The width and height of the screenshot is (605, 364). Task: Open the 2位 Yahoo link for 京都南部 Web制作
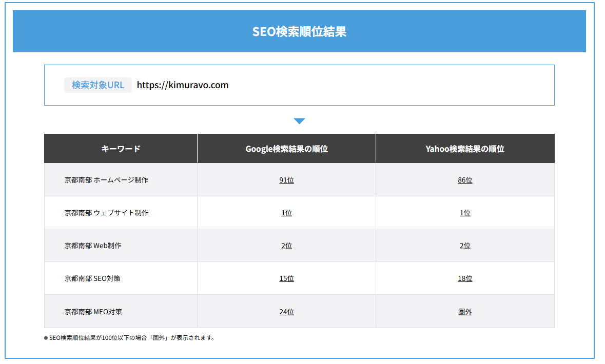point(465,245)
